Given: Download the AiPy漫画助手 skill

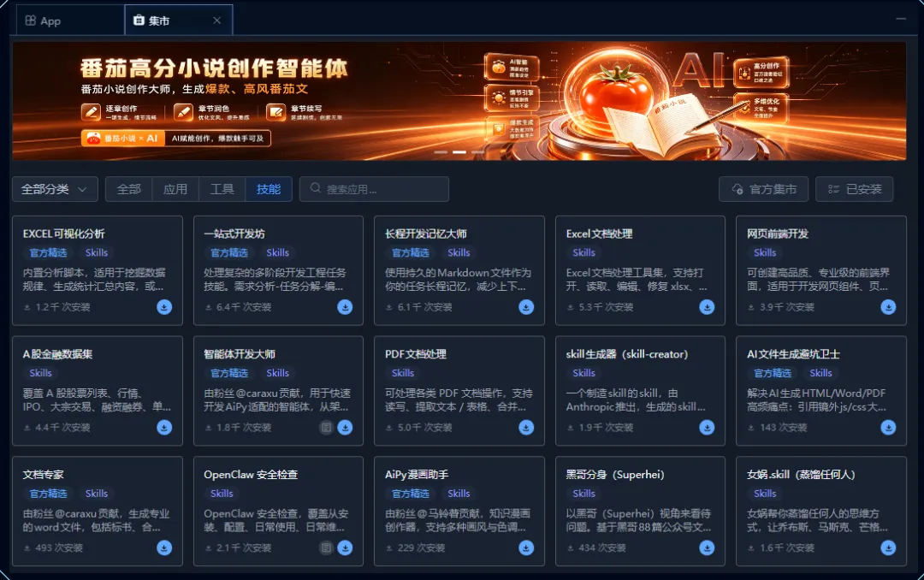Looking at the screenshot, I should click(x=526, y=547).
